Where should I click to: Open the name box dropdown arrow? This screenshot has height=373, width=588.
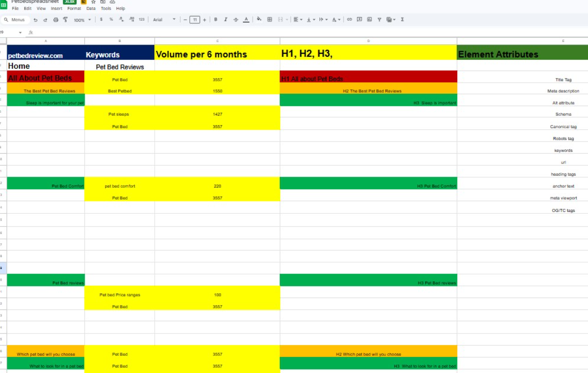coord(20,33)
